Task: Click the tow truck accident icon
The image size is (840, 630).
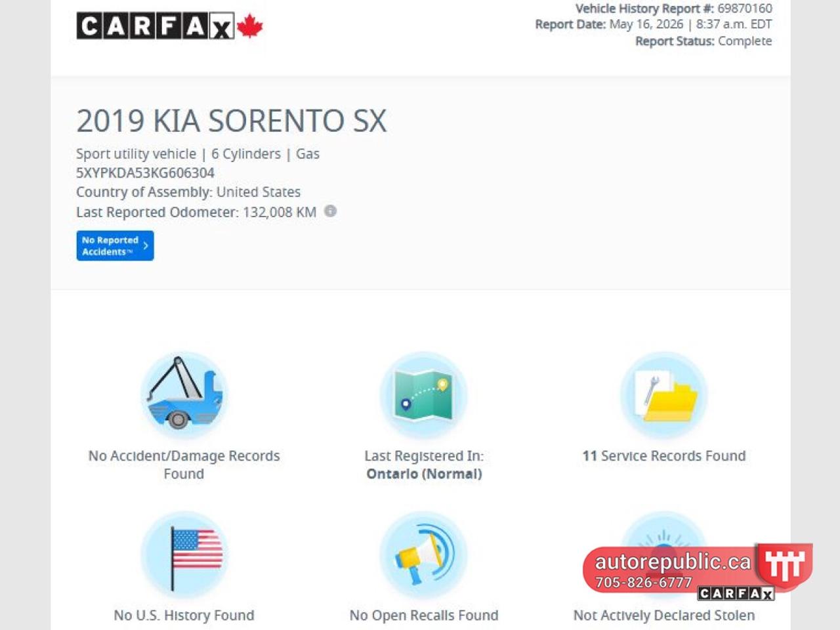Action: point(184,395)
